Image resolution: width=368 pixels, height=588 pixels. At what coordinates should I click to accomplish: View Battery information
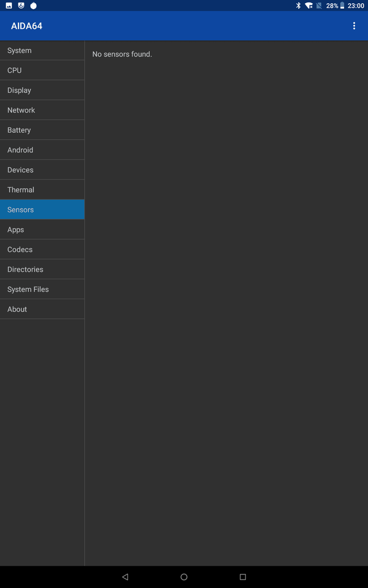[42, 130]
